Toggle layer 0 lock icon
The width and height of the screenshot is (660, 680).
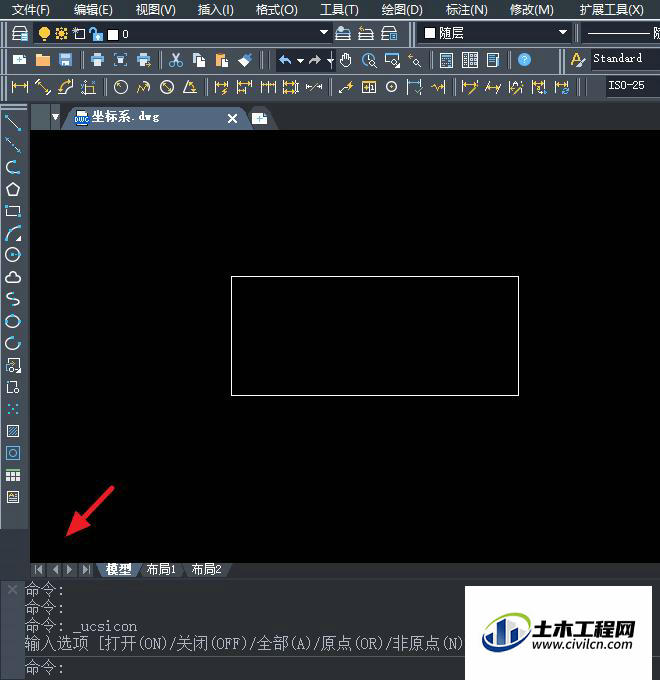click(96, 34)
